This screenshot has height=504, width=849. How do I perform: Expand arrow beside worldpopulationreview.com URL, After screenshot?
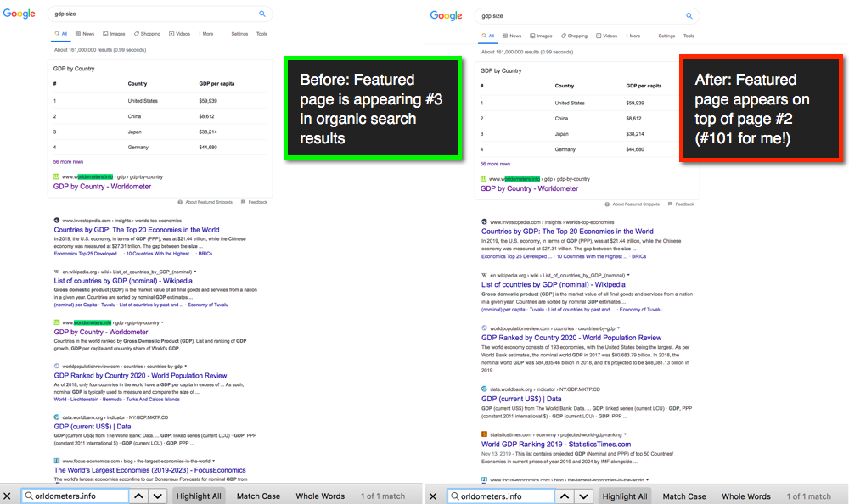tap(618, 328)
